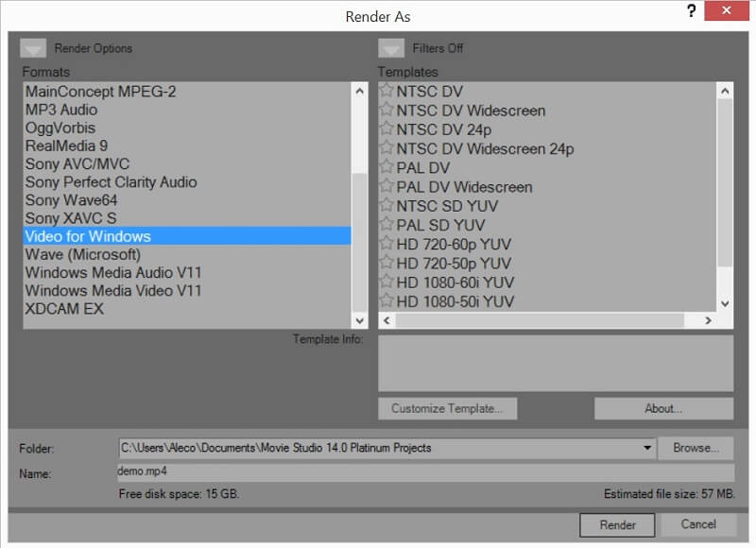The height and width of the screenshot is (548, 756).
Task: Select Sony Wave64 format
Action: [x=187, y=200]
